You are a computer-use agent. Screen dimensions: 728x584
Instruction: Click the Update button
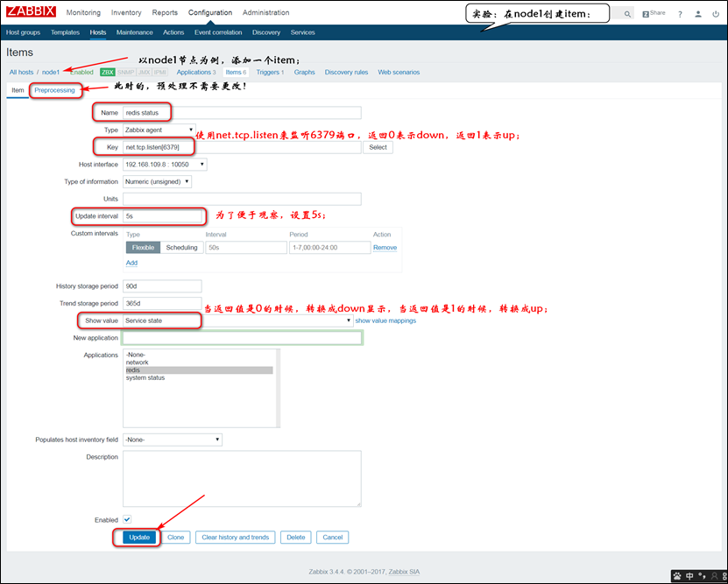tap(139, 537)
